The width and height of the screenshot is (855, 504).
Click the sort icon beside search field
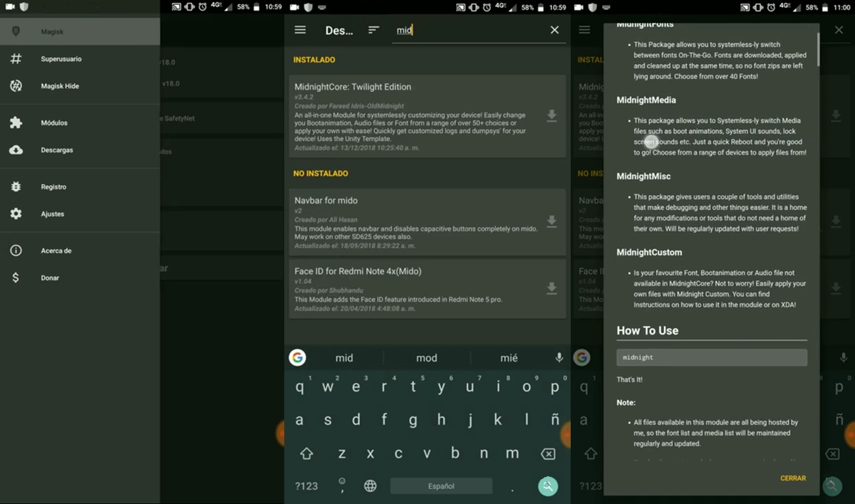[x=373, y=30]
